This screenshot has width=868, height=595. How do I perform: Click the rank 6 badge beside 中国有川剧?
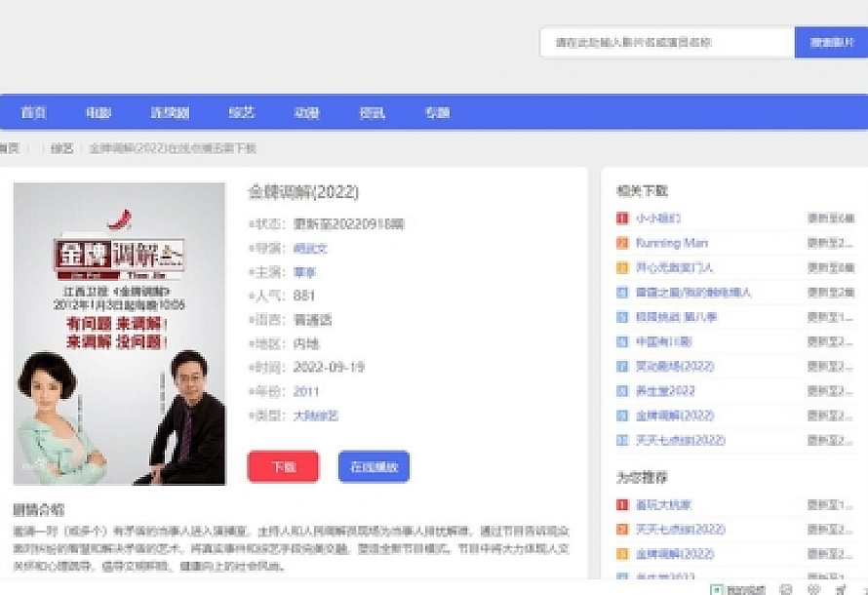(622, 341)
